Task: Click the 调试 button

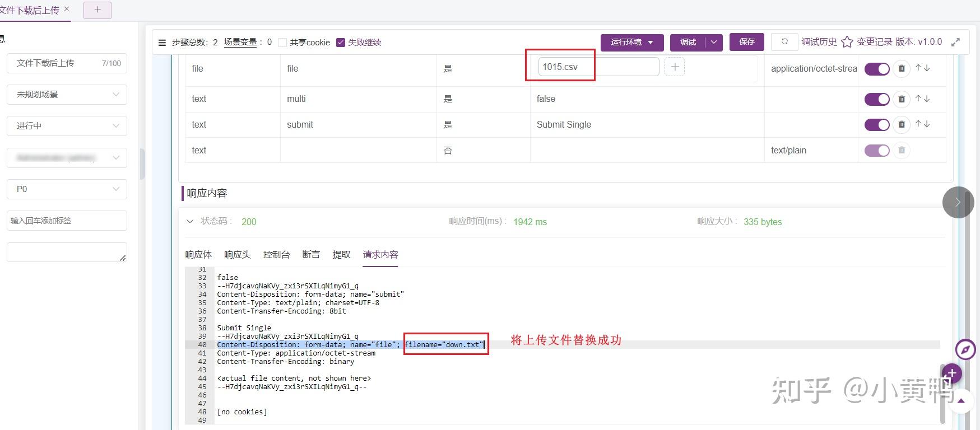Action: point(688,43)
